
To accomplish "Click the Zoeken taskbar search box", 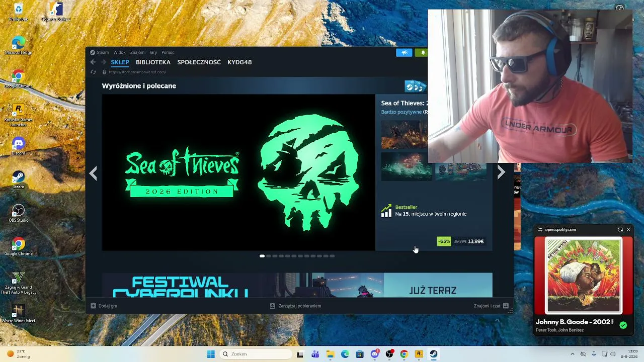I will pos(256,354).
